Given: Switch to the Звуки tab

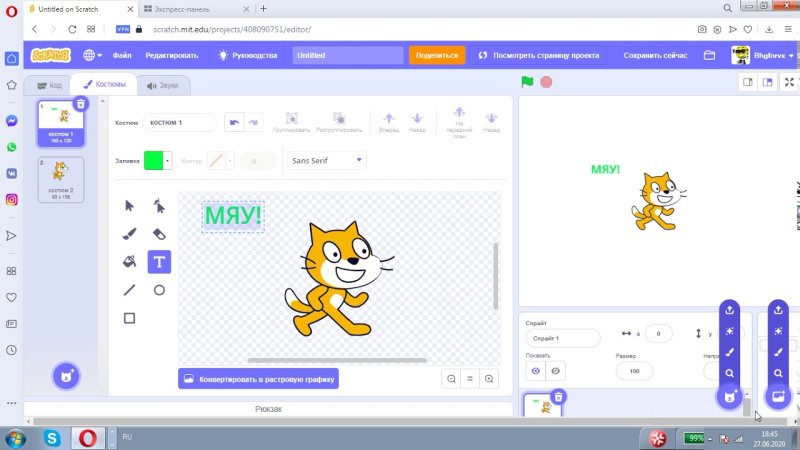Looking at the screenshot, I should coord(162,86).
